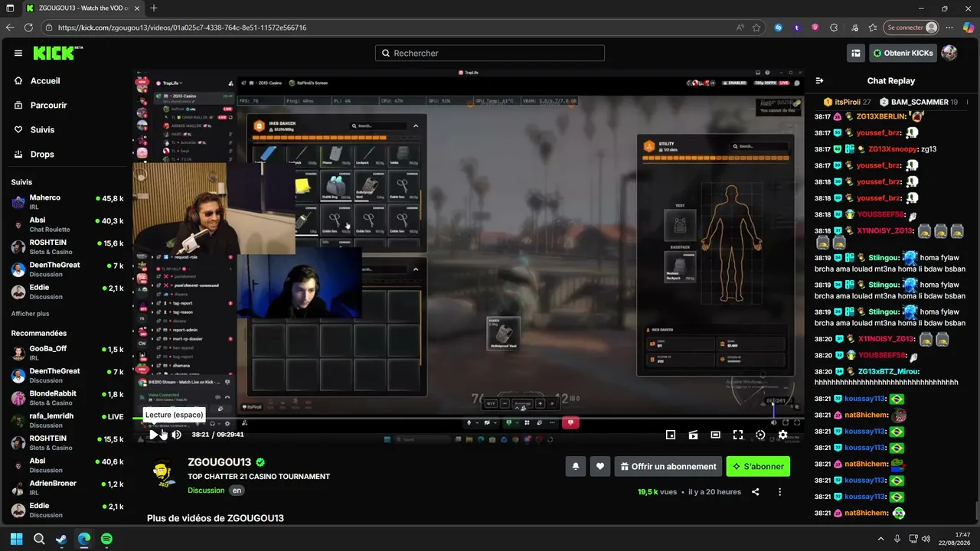Open the browser Favorites list icon

pos(872,28)
